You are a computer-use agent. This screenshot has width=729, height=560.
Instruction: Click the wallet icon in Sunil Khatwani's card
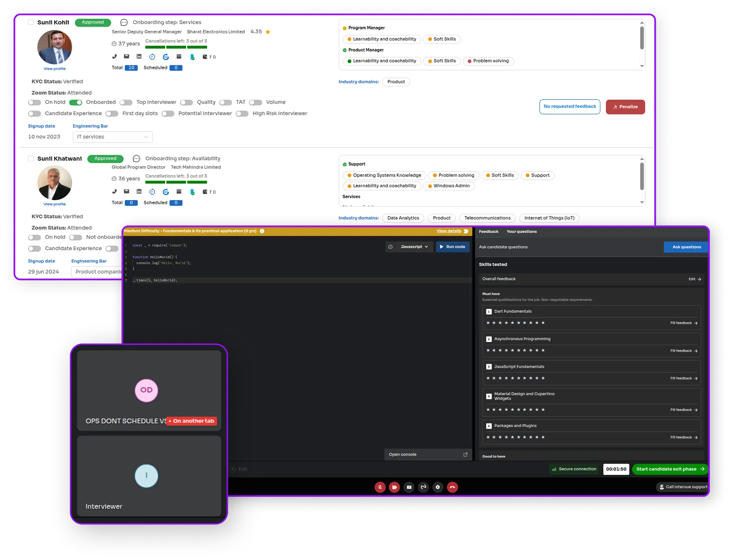point(205,192)
